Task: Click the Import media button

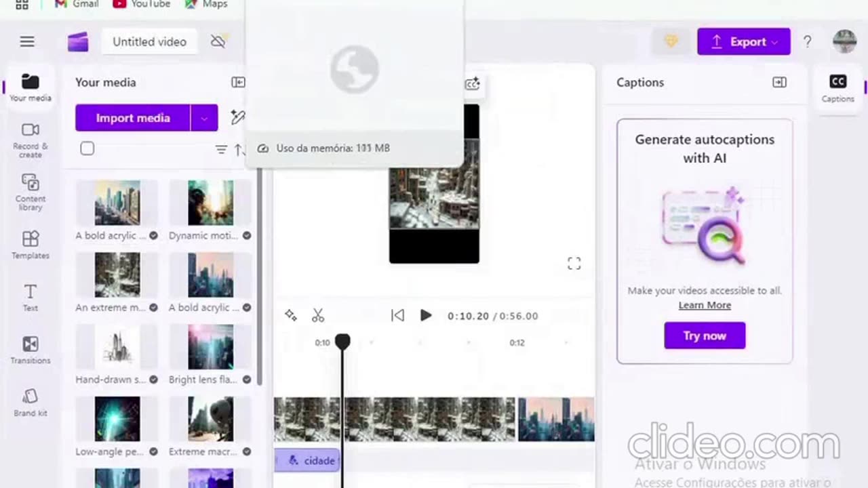Action: tap(133, 118)
